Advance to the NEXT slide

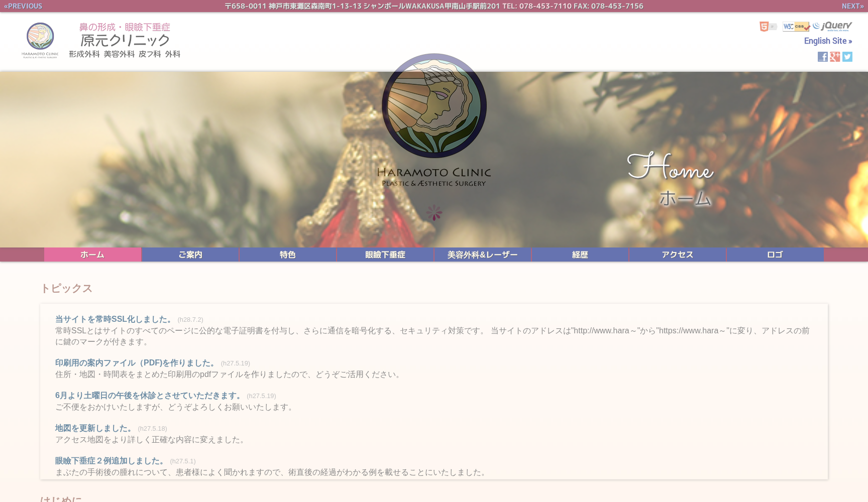coord(852,6)
